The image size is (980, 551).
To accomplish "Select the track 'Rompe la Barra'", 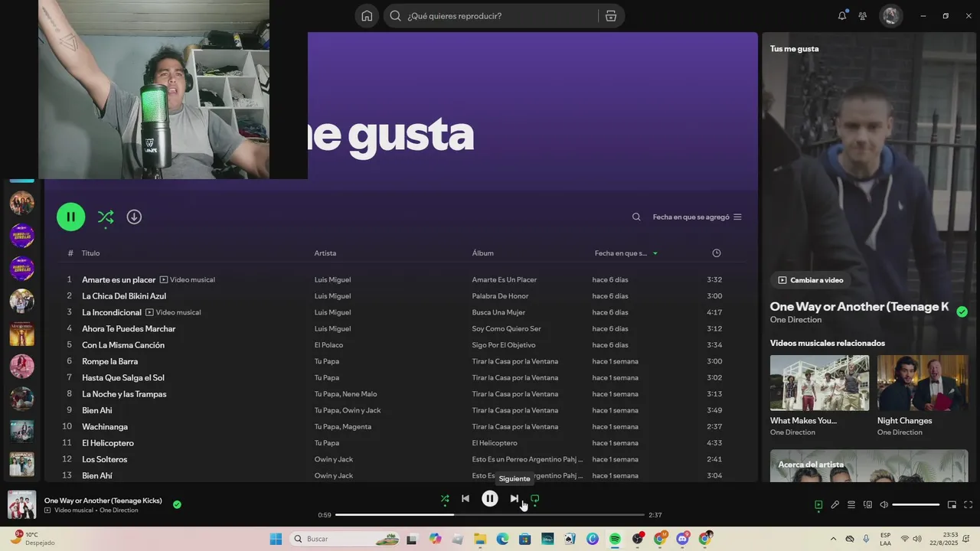I will point(110,361).
